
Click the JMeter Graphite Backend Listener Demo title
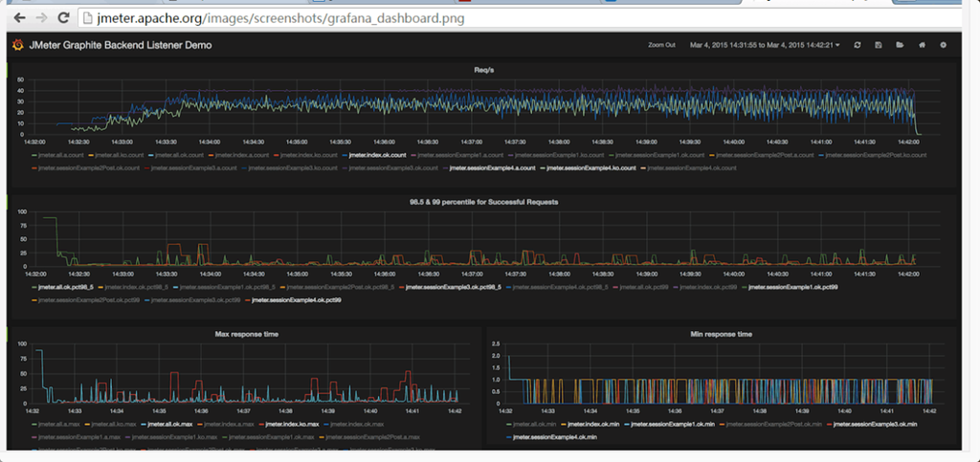point(120,45)
